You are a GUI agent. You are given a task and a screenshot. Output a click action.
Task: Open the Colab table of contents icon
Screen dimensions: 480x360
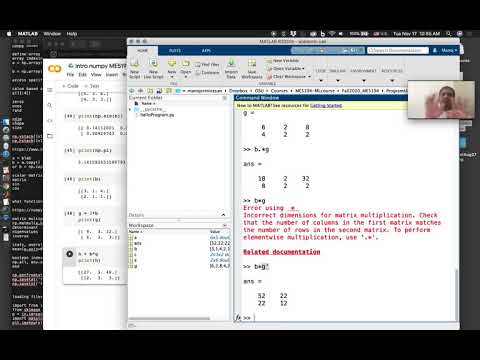tap(50, 90)
